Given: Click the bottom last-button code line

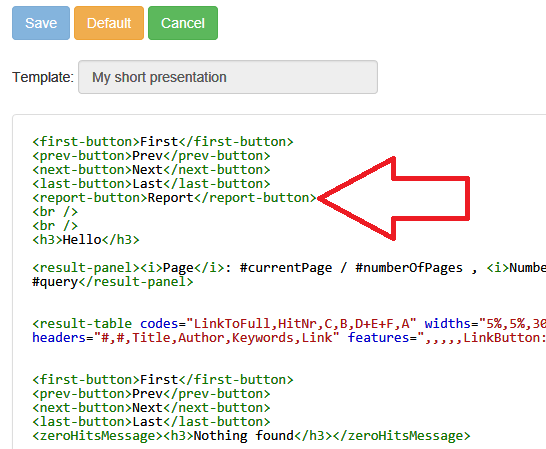Looking at the screenshot, I should [151, 421].
